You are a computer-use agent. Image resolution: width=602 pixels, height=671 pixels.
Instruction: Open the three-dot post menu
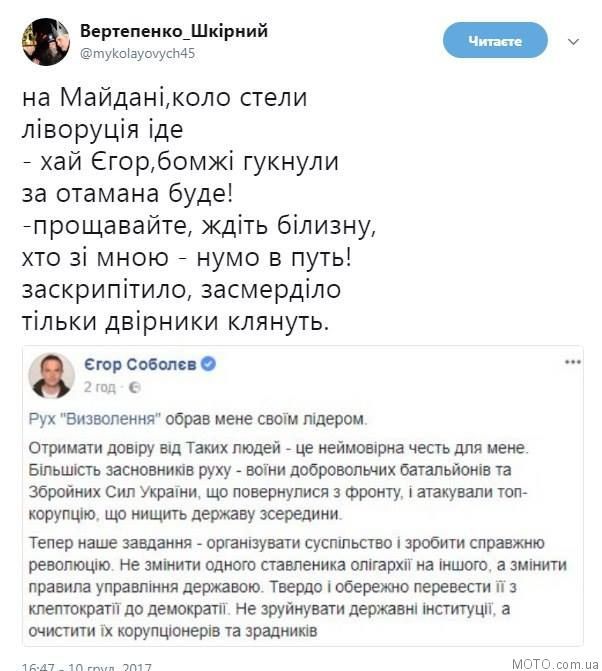572,362
